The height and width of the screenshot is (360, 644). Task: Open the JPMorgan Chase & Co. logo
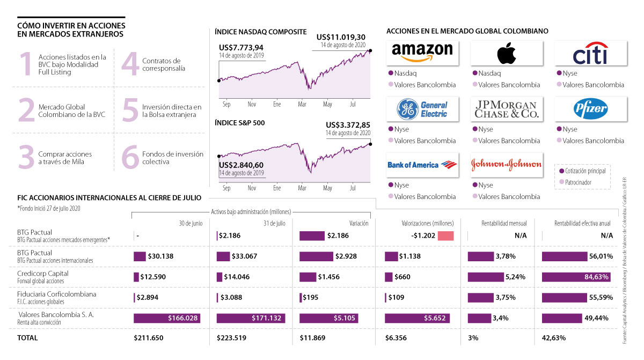click(x=506, y=109)
